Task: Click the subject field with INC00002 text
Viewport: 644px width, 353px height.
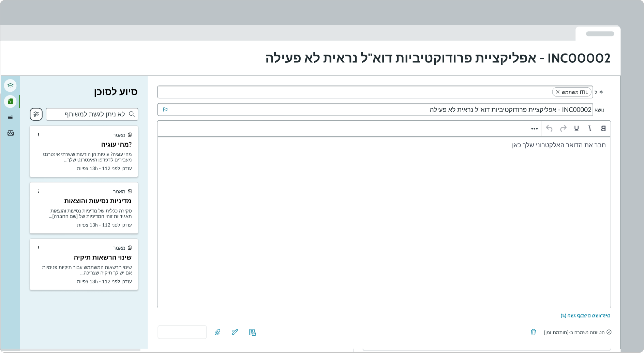Action: pos(375,109)
